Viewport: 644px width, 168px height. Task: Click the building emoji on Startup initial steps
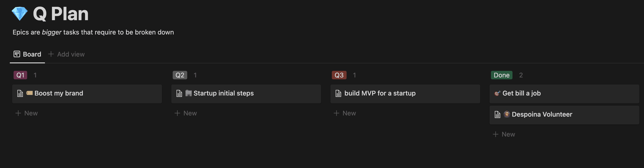click(189, 93)
